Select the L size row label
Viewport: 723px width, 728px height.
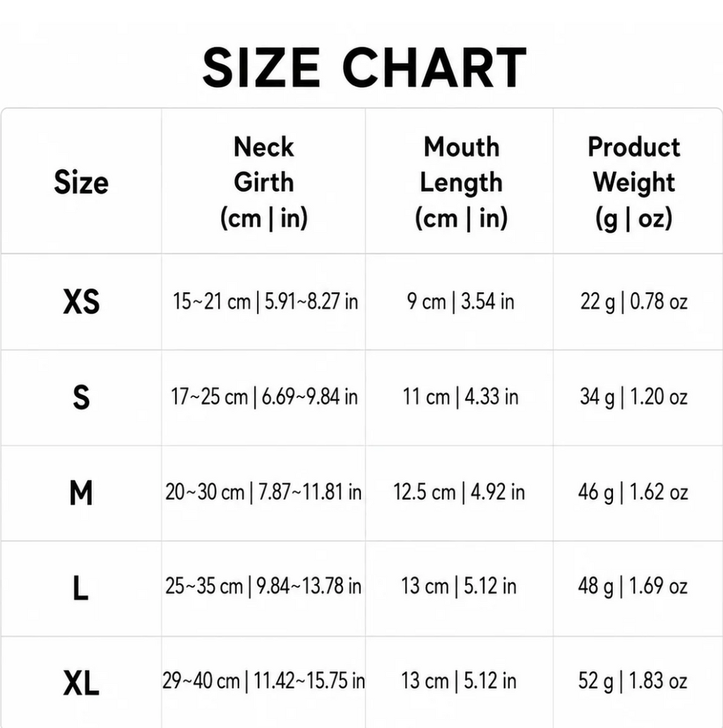[80, 587]
